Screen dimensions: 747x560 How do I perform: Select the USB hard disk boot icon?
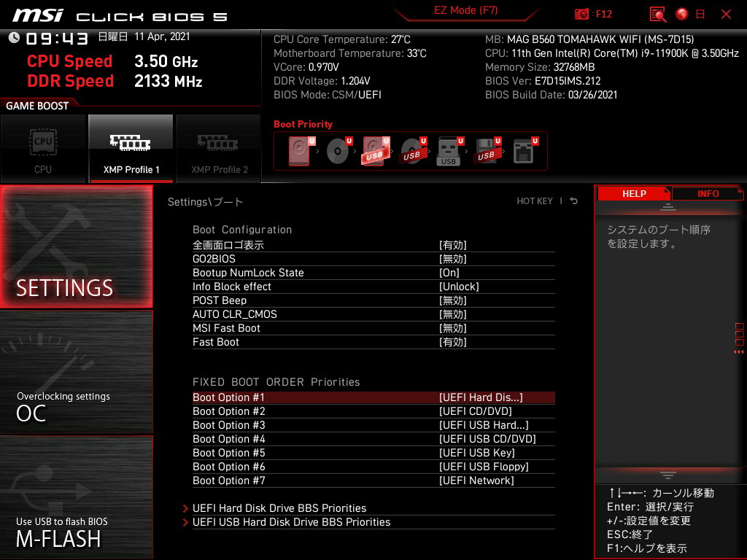coord(376,151)
